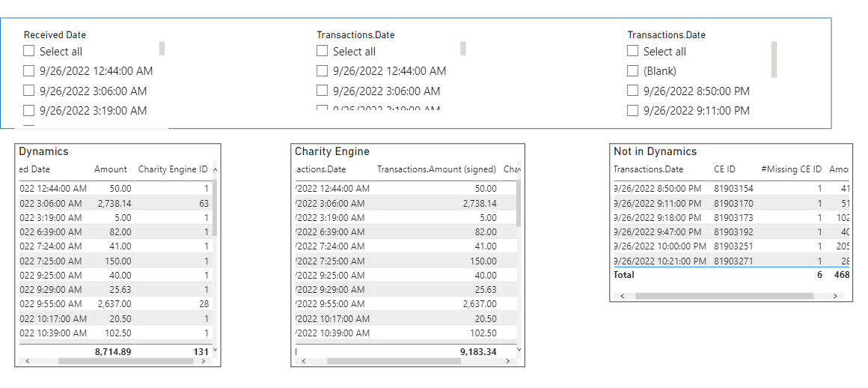Click Dynamics total count 131
Viewport: 868px width, 388px height.
201,351
